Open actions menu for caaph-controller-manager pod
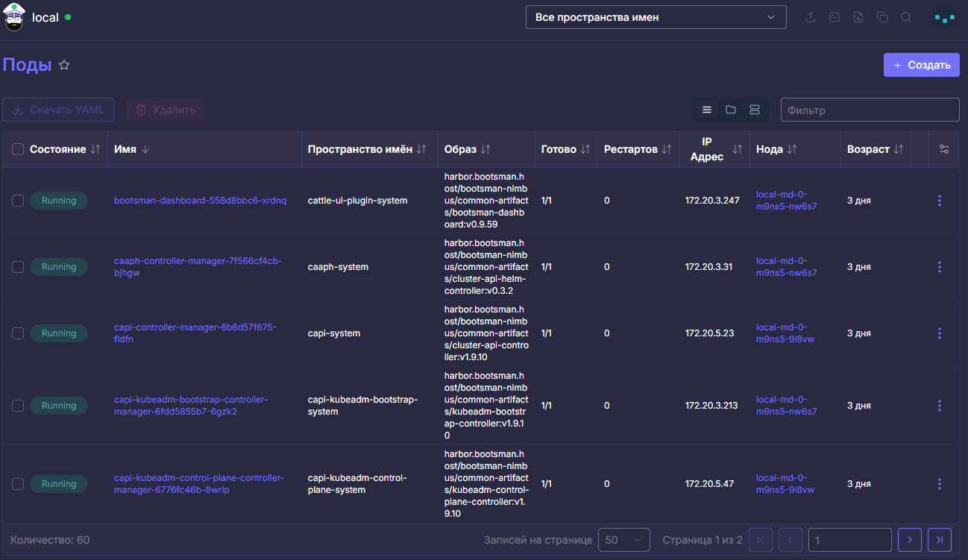This screenshot has width=968, height=560. pyautogui.click(x=940, y=267)
